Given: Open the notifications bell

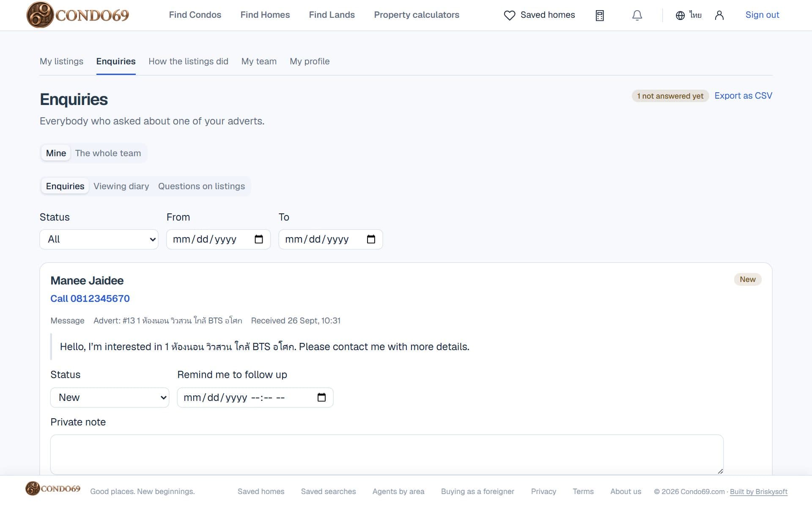Looking at the screenshot, I should [637, 15].
